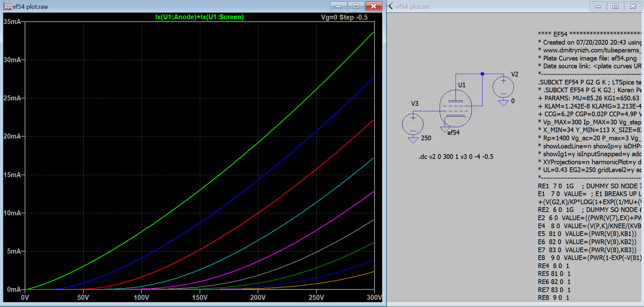The height and width of the screenshot is (307, 644).
Task: Click the 150V x-axis label
Action: [200, 298]
